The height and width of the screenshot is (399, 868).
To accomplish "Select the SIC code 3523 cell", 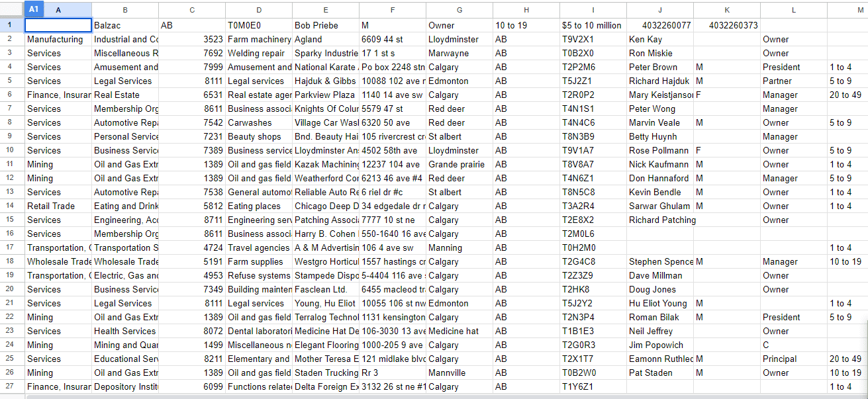I will (x=192, y=39).
